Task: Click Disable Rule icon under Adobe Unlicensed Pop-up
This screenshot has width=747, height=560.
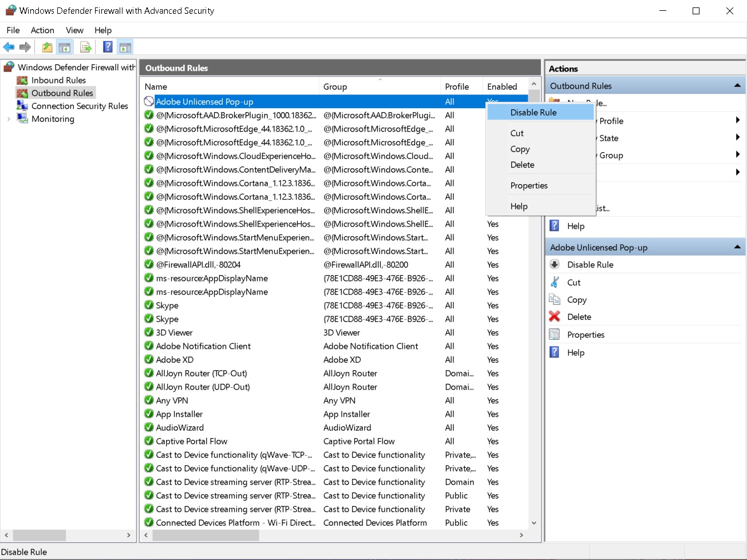Action: pyautogui.click(x=555, y=264)
